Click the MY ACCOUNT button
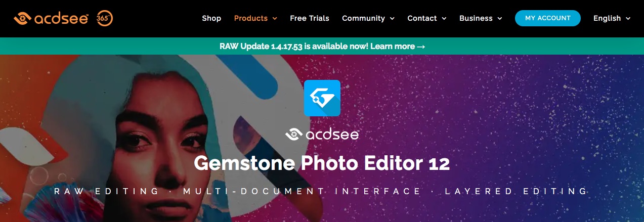Image resolution: width=644 pixels, height=222 pixels. click(x=548, y=18)
